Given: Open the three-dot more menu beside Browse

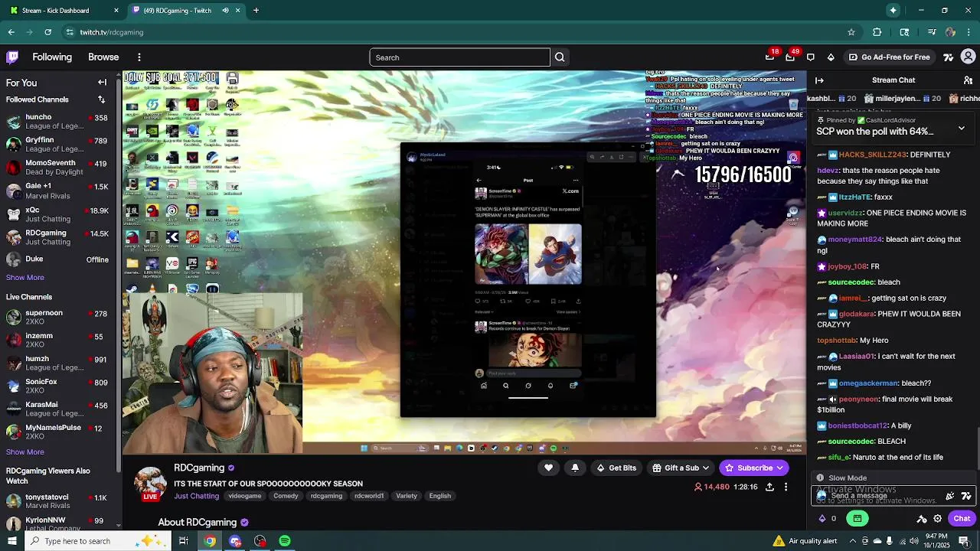Looking at the screenshot, I should [x=139, y=57].
